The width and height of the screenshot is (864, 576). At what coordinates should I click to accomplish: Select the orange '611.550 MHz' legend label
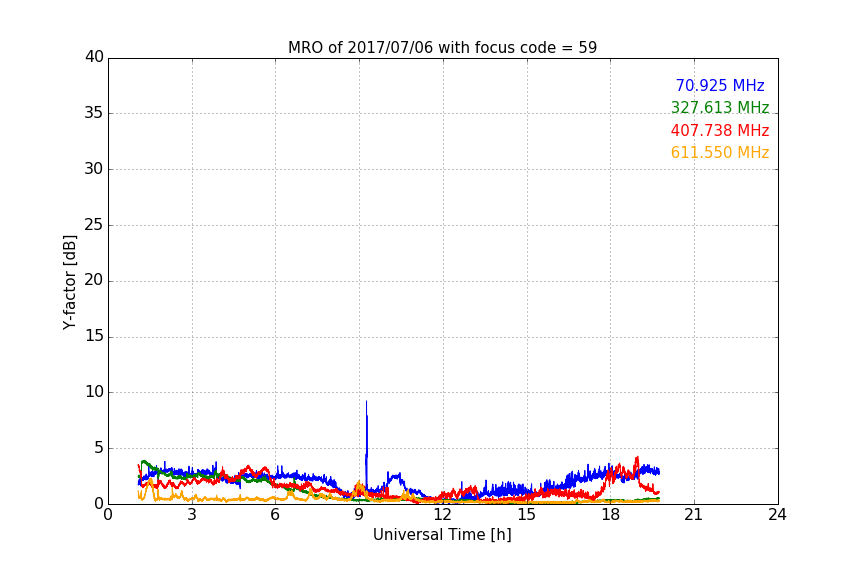click(720, 153)
